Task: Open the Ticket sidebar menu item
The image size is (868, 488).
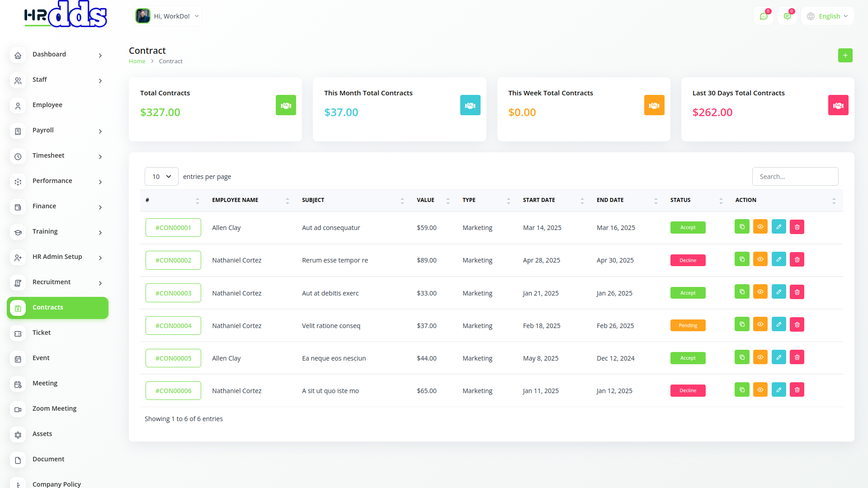Action: [x=42, y=333]
